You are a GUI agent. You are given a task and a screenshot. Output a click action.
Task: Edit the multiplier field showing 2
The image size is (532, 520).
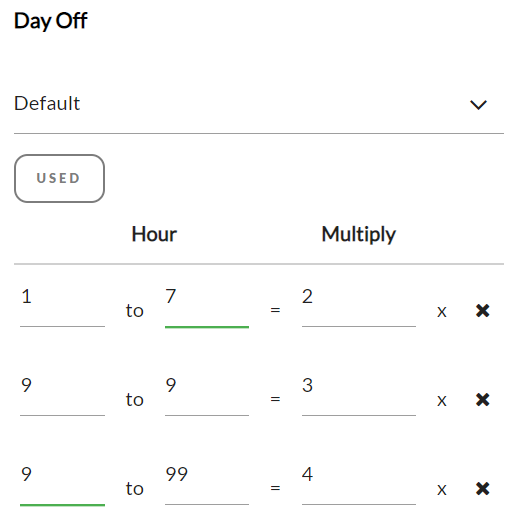(359, 304)
